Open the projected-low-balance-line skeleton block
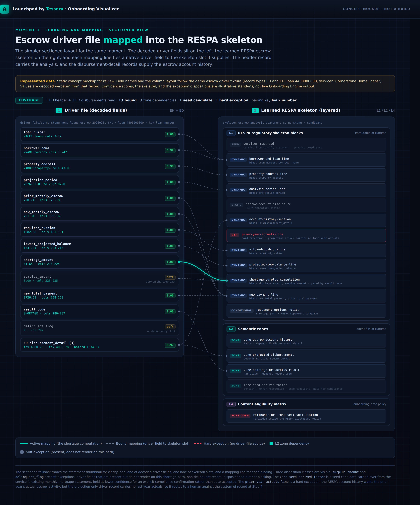The image size is (420, 505). click(306, 266)
